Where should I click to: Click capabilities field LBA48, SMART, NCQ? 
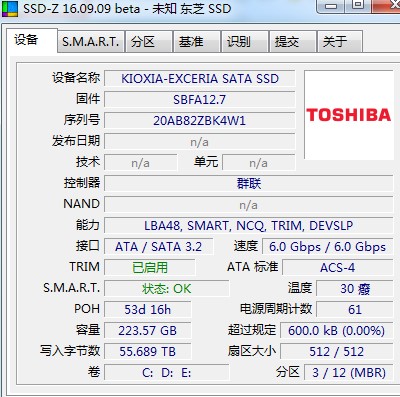click(x=249, y=225)
